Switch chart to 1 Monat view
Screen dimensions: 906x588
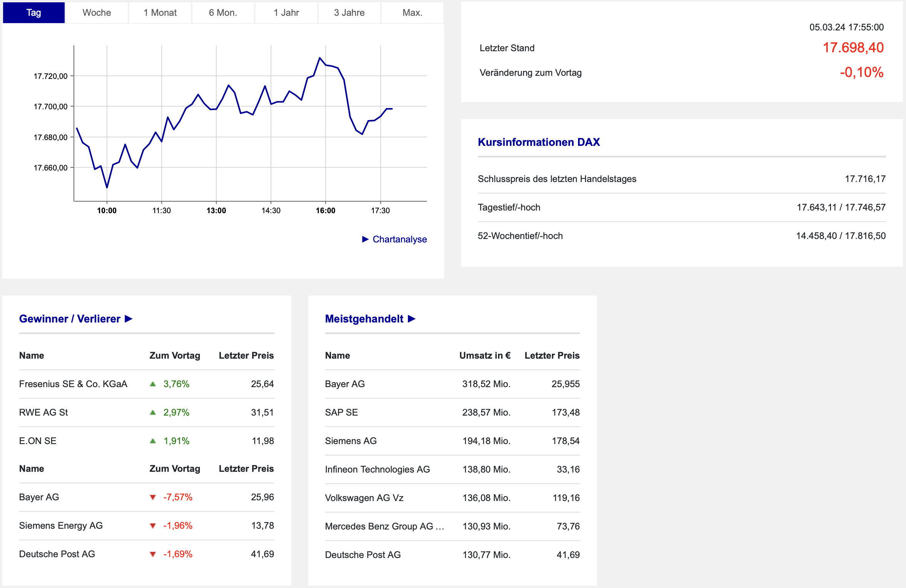click(160, 13)
